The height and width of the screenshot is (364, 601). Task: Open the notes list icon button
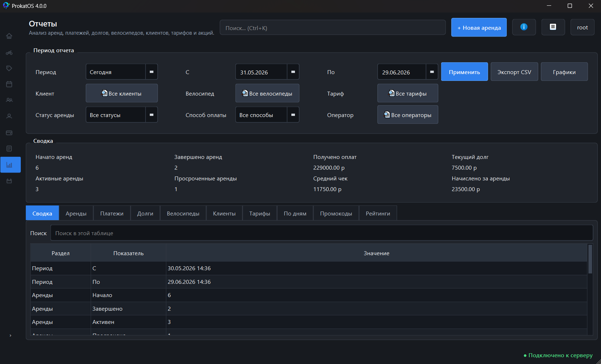553,27
